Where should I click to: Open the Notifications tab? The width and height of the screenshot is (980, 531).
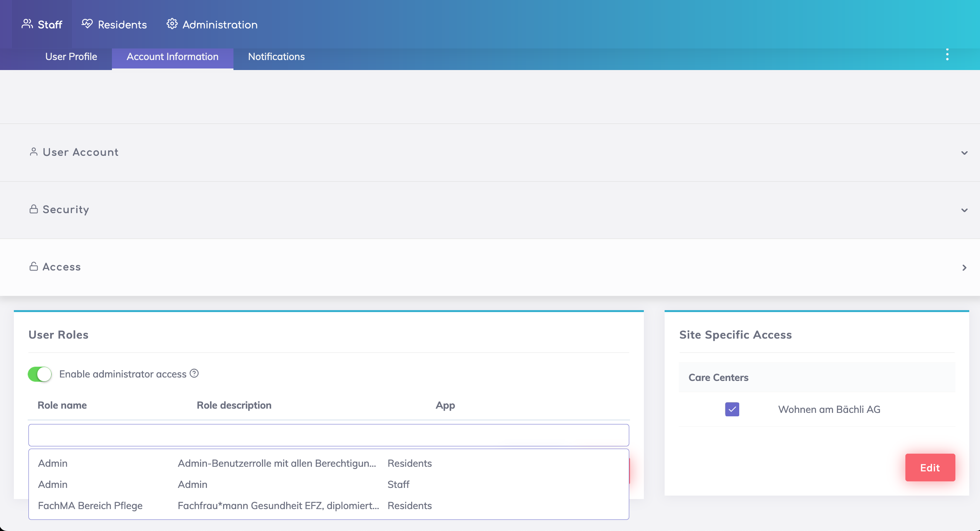pyautogui.click(x=276, y=57)
